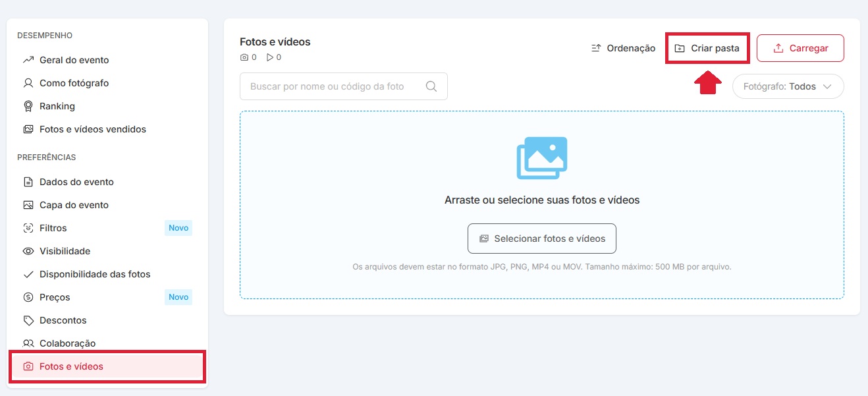
Task: Click the eye icon beside Visibilidade
Action: pos(28,251)
